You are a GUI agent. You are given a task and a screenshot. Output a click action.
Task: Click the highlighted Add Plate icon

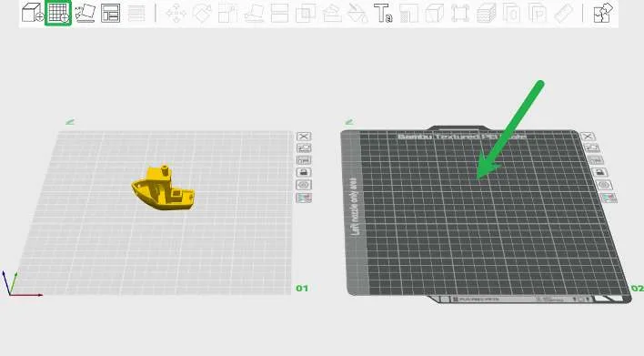click(x=58, y=13)
